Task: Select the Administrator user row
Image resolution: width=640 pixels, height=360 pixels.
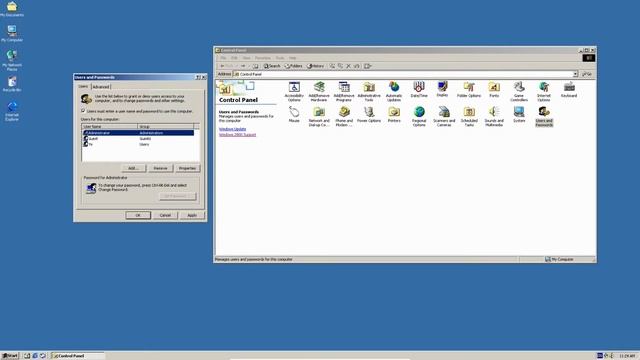Action: click(138, 133)
